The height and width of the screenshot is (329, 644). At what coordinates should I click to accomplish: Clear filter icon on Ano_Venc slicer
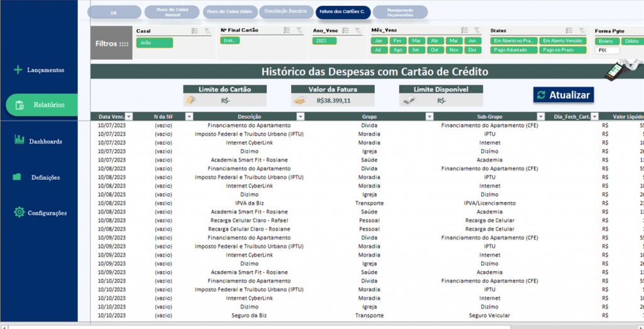[358, 30]
